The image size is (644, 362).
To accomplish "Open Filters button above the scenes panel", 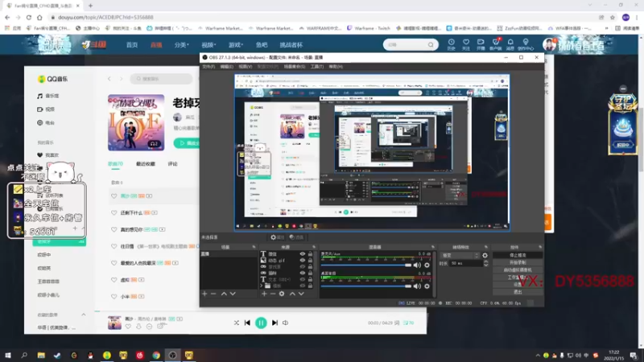I will (x=296, y=237).
